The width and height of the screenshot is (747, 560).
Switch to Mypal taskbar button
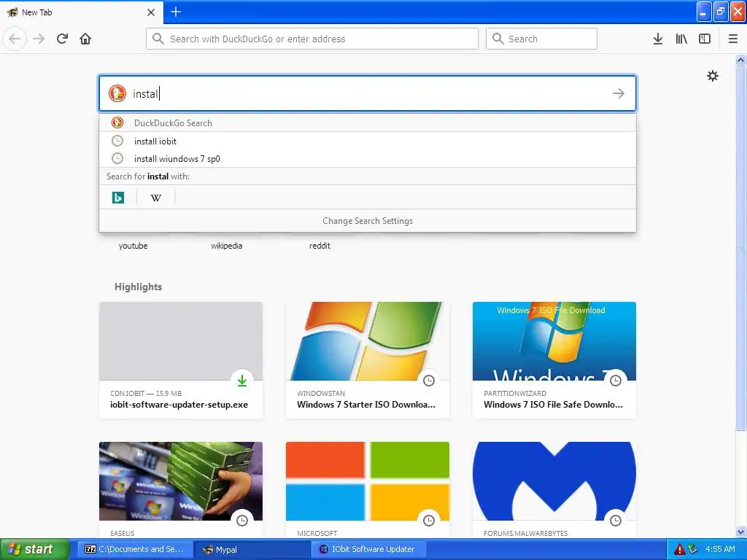coord(252,549)
